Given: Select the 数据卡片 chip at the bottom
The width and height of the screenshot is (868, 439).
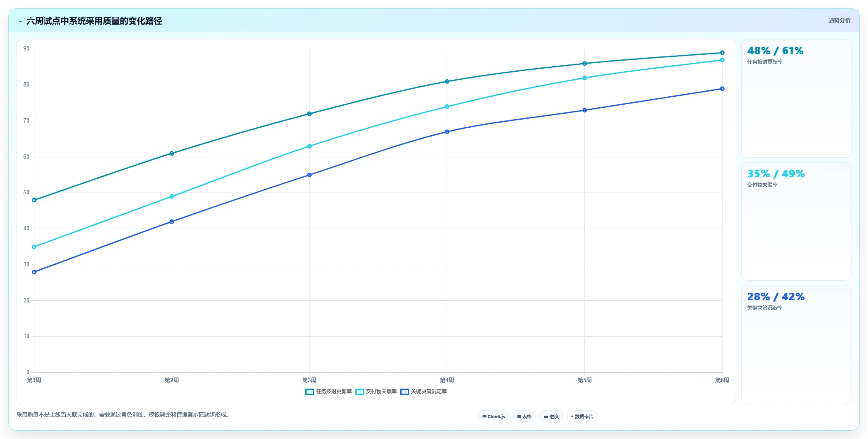Looking at the screenshot, I should click(582, 417).
